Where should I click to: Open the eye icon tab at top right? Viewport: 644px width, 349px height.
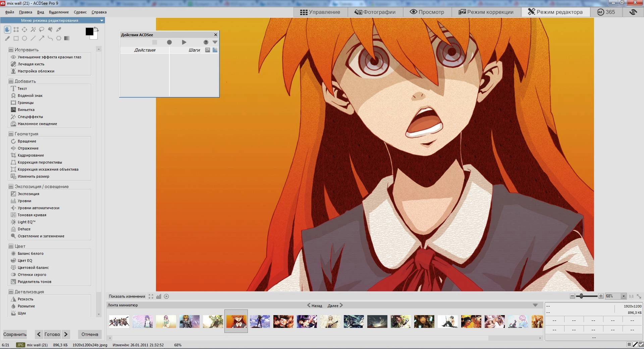coord(633,12)
